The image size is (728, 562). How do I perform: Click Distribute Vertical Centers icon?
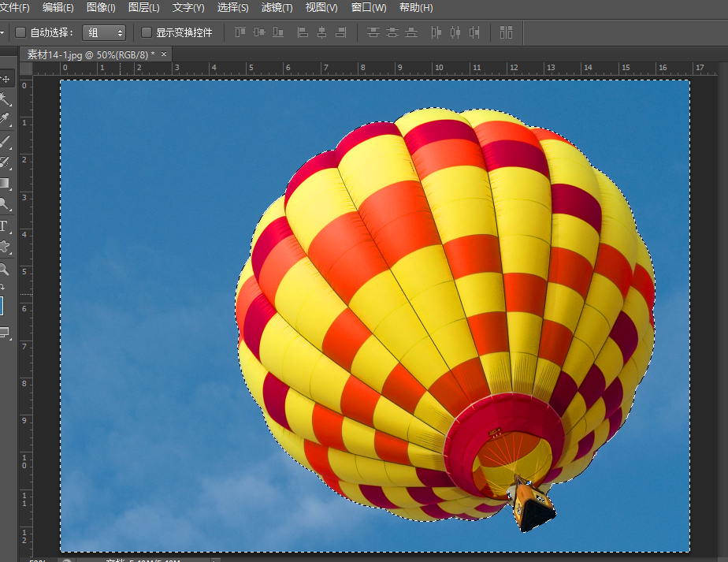click(392, 32)
